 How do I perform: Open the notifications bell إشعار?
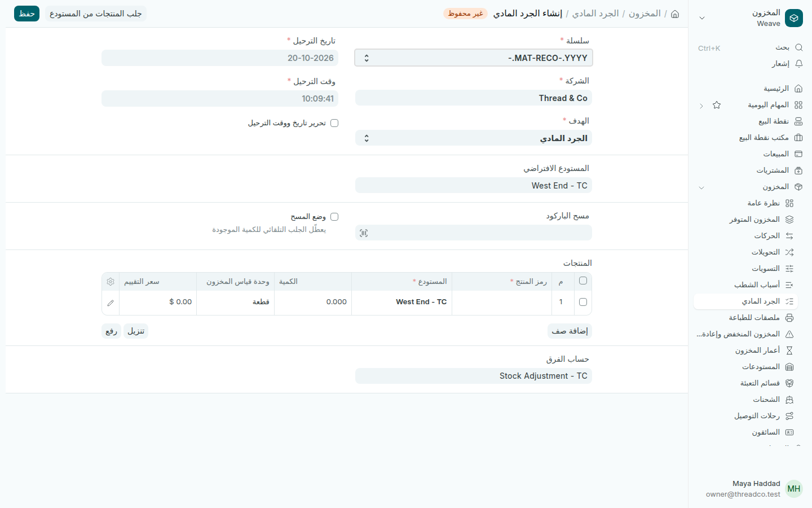(x=798, y=64)
